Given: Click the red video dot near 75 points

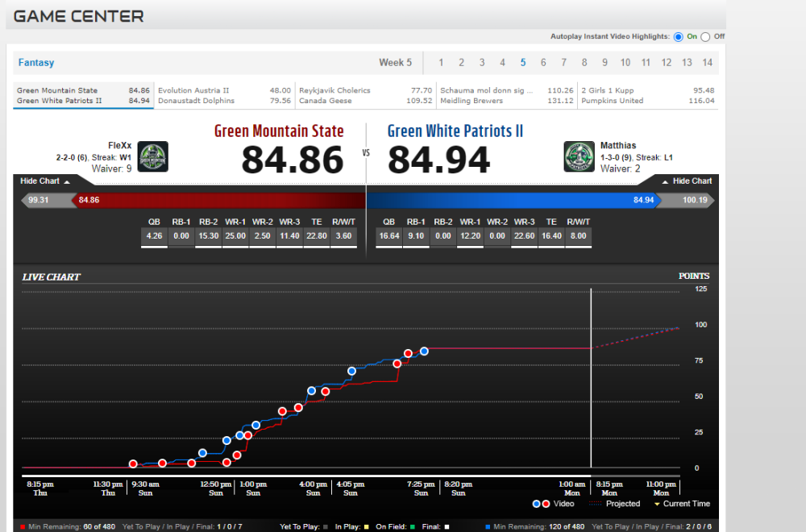Looking at the screenshot, I should tap(397, 364).
